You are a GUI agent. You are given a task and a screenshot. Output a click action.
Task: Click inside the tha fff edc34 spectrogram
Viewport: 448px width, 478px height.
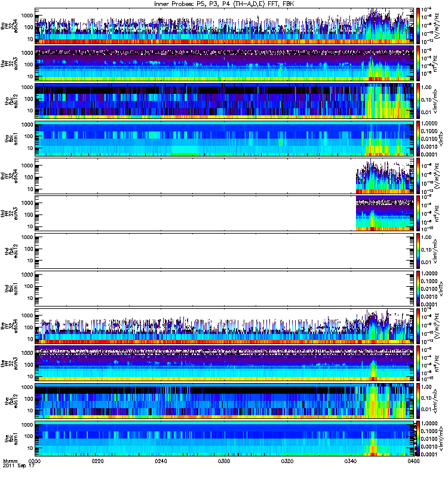(225, 26)
